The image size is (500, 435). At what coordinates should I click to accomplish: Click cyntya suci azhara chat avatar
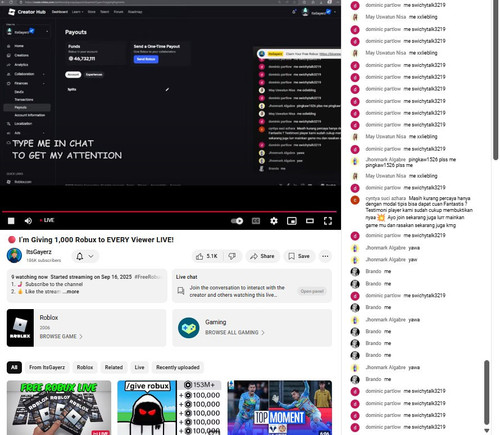tap(355, 200)
